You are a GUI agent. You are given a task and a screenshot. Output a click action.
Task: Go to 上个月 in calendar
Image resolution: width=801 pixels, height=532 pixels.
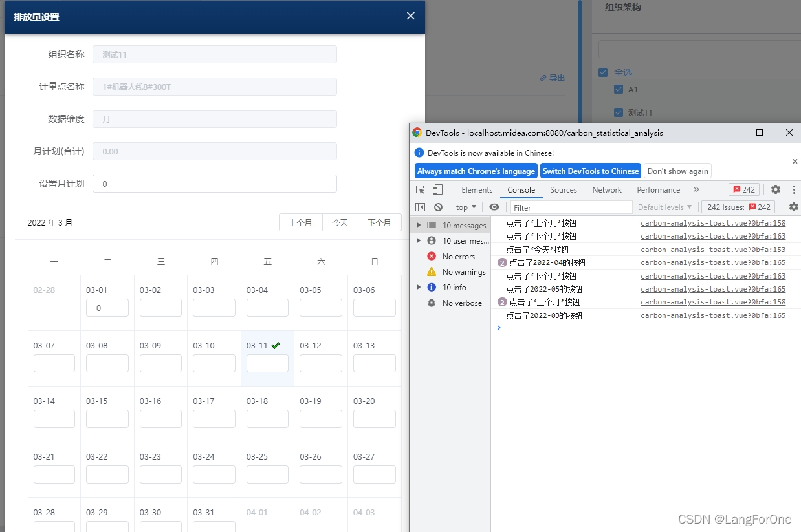(x=301, y=222)
